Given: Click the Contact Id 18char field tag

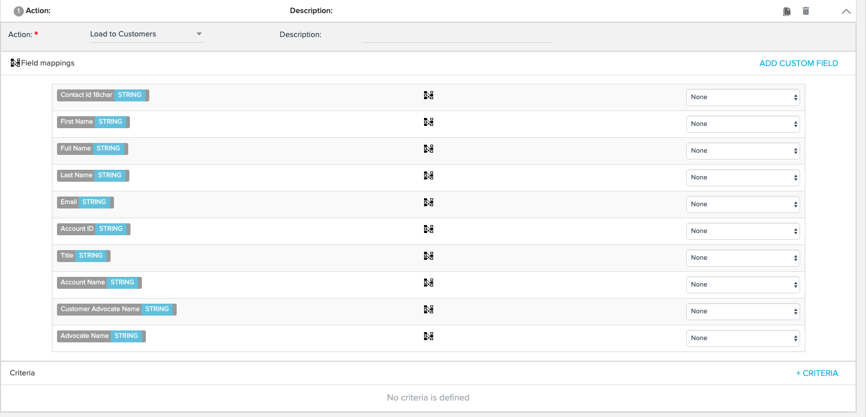Looking at the screenshot, I should [x=103, y=95].
